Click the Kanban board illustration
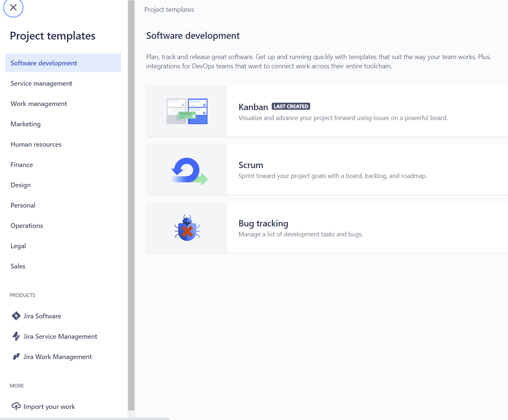This screenshot has height=420, width=508. [x=187, y=111]
